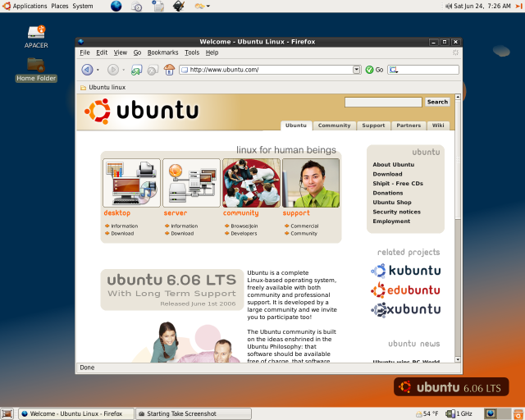Click Commercial link under support
This screenshot has height=420, width=525.
click(x=304, y=226)
